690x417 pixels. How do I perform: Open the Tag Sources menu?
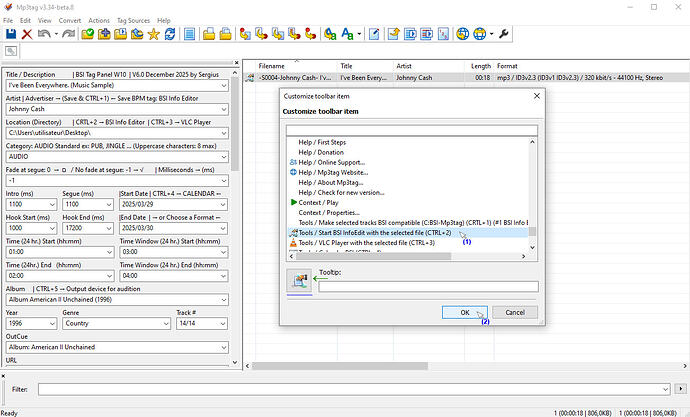(133, 20)
